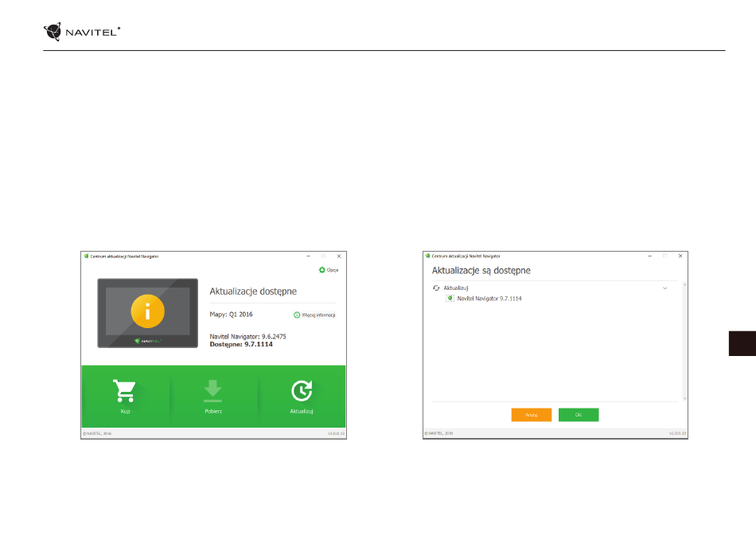Confirm with the green OK button
Viewport: 756px width, 536px height.
[x=579, y=415]
